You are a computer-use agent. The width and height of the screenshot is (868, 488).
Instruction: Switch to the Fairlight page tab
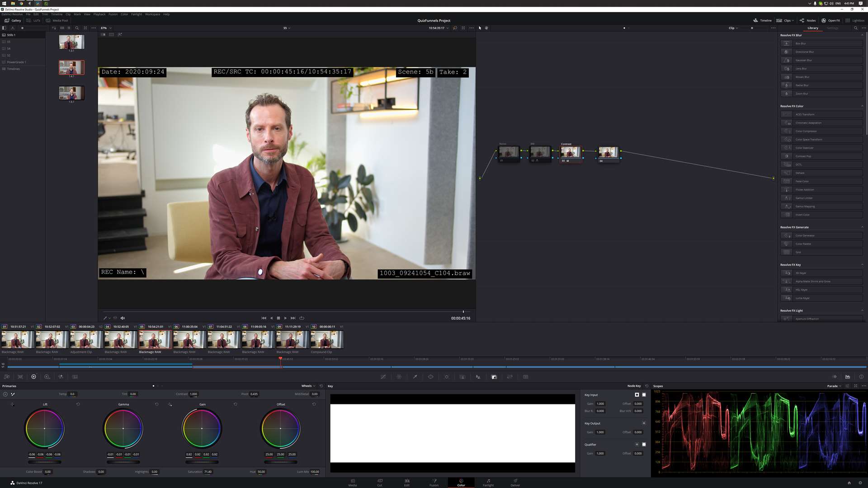[x=488, y=483]
